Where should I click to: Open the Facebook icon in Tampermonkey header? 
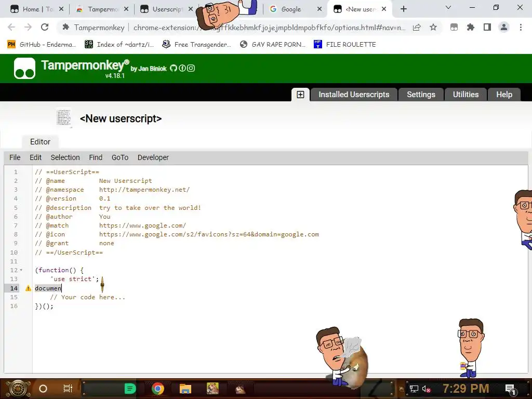[182, 68]
